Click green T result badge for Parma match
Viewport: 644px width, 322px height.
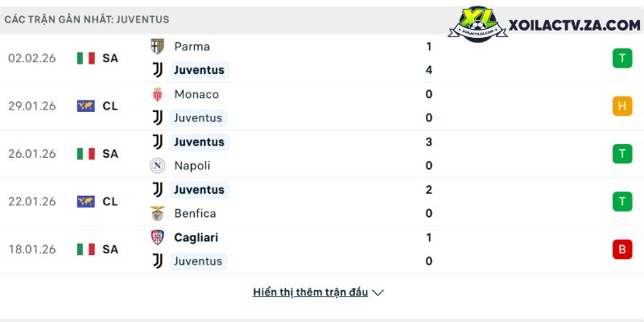click(x=621, y=58)
